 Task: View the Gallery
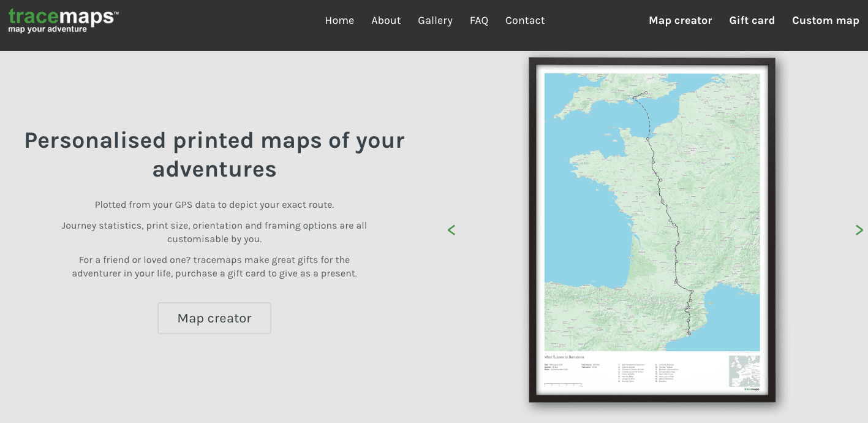tap(435, 20)
